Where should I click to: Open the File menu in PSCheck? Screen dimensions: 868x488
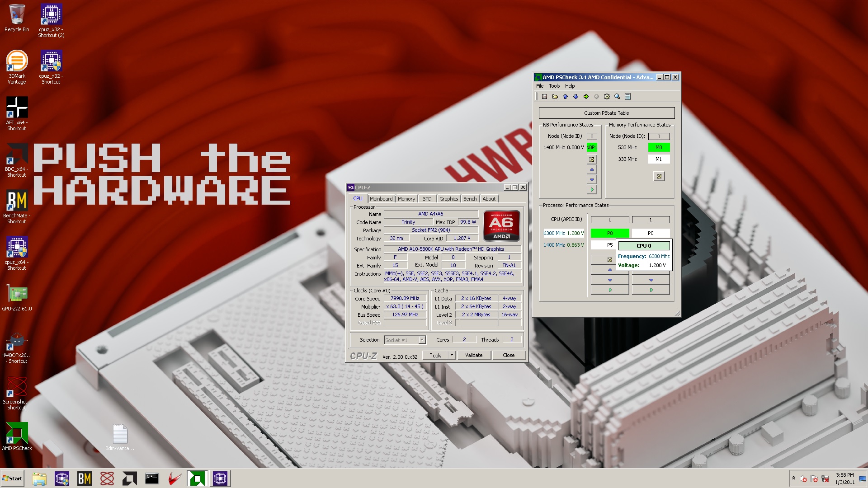point(540,86)
